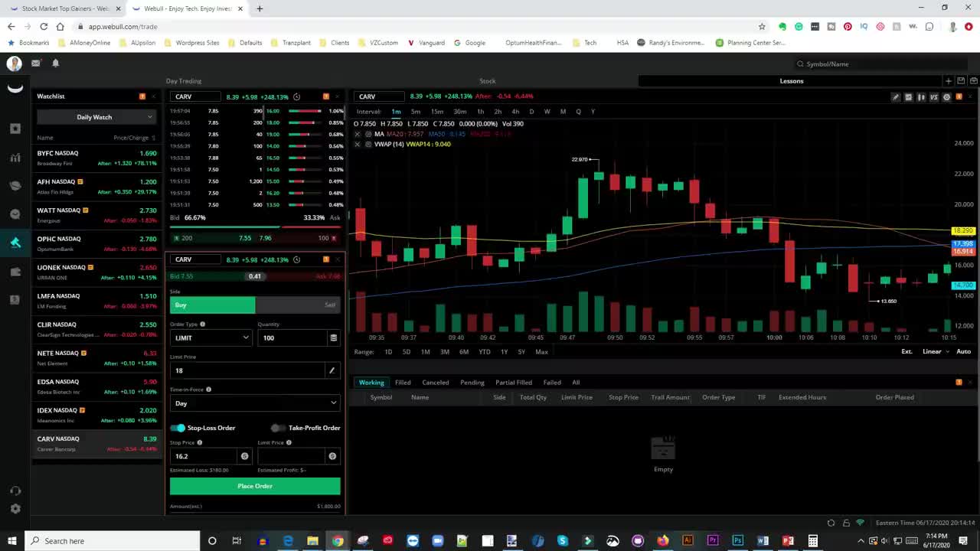Screen dimensions: 980x551
Task: Open the watchlist star sidebar icon
Action: pyautogui.click(x=15, y=129)
